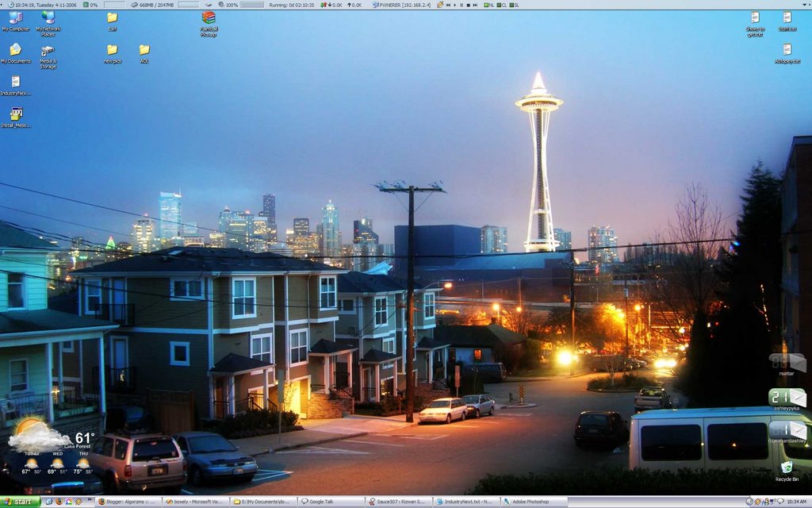Viewport: 812px width, 508px height.
Task: Open the AOL folder icon
Action: click(144, 53)
